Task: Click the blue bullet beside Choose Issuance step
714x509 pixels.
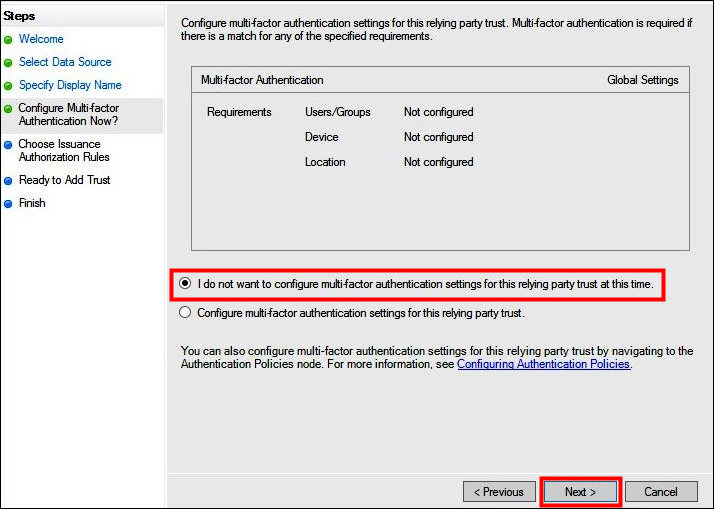Action: pyautogui.click(x=8, y=145)
